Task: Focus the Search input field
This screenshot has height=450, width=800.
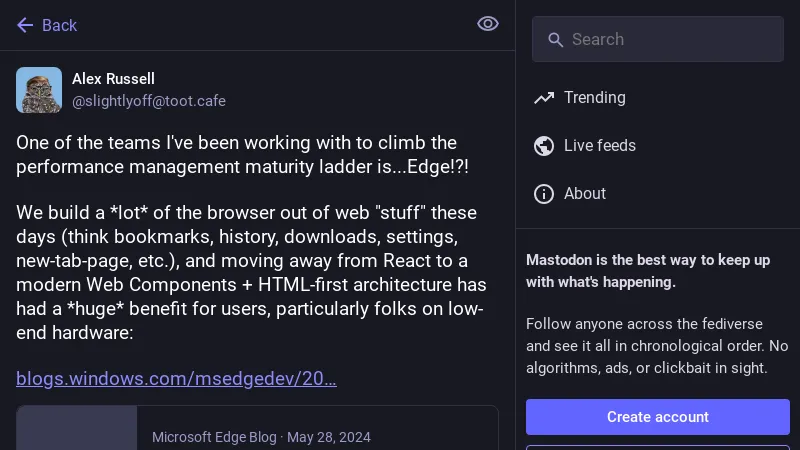Action: [x=670, y=40]
